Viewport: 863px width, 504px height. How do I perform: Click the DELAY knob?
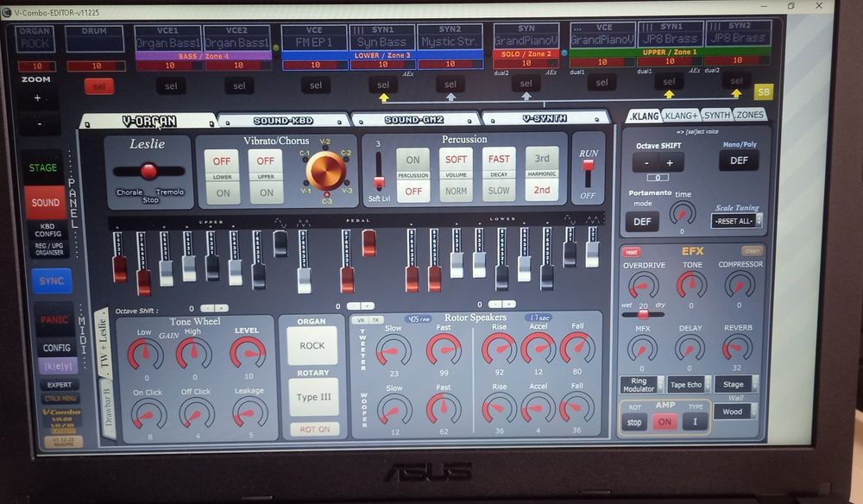coord(690,349)
